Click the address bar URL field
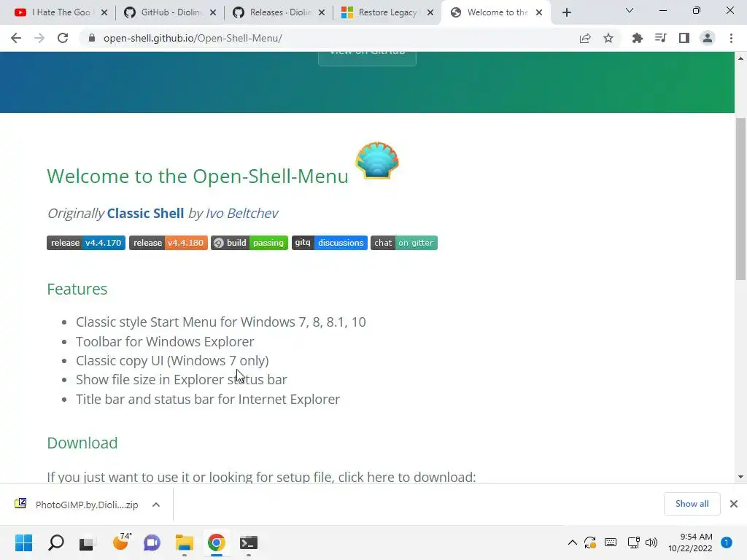The width and height of the screenshot is (747, 560). click(x=329, y=38)
